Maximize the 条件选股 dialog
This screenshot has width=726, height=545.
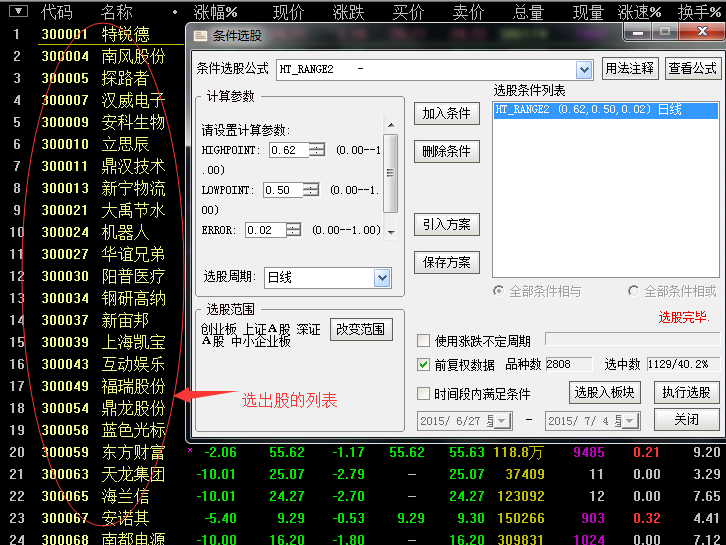[665, 32]
